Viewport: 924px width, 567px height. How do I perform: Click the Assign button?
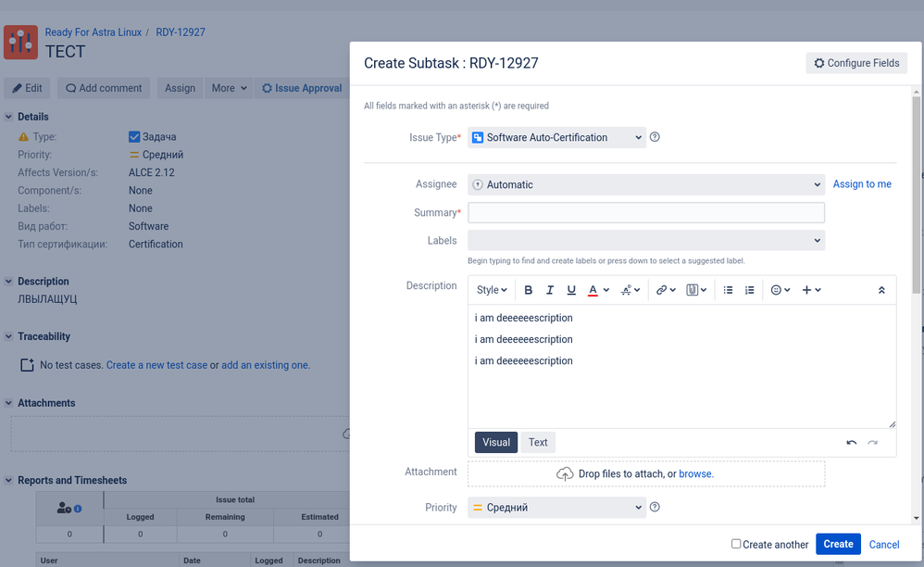click(x=180, y=88)
